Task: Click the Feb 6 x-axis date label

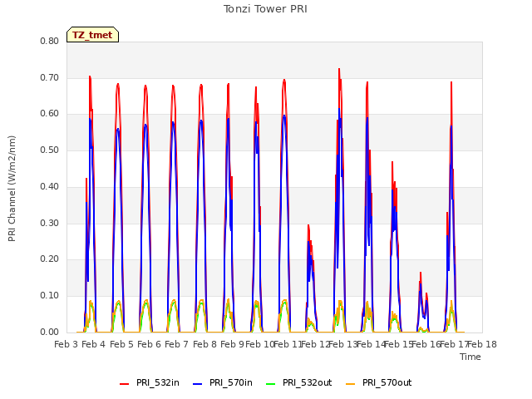Action: (149, 344)
